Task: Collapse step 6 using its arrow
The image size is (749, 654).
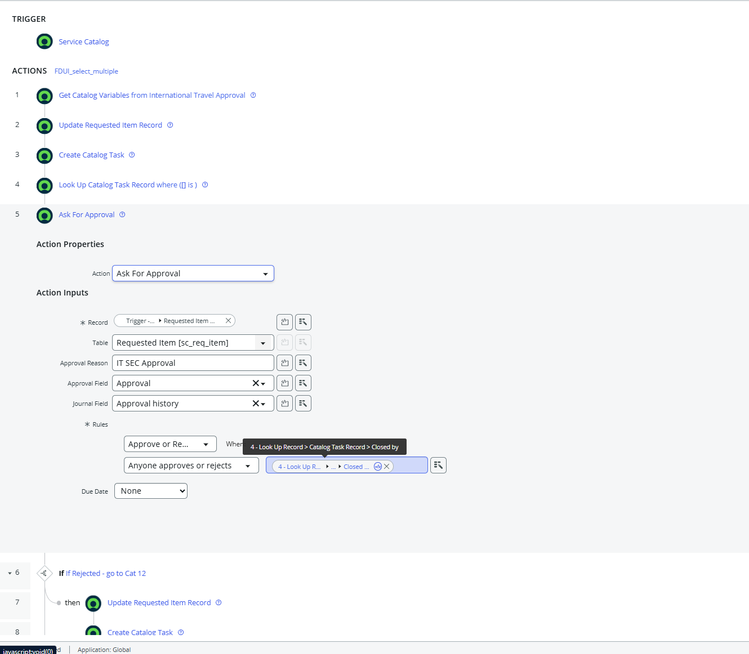Action: click(x=10, y=573)
